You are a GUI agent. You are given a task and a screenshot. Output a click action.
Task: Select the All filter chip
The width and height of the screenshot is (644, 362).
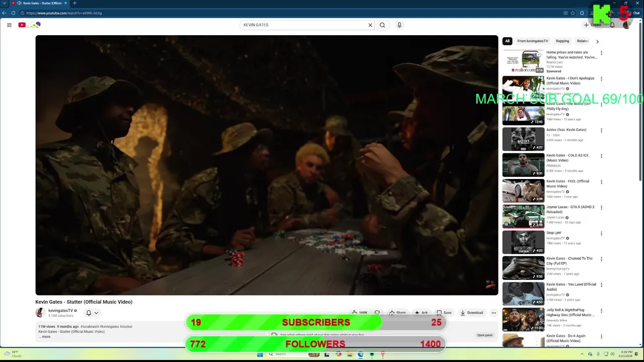(x=507, y=41)
